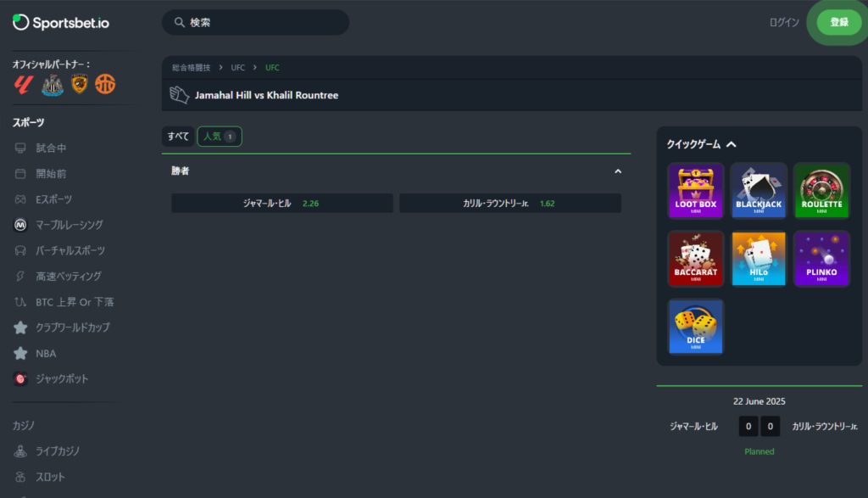Image resolution: width=868 pixels, height=498 pixels.
Task: Switch to the 人気 tab
Action: (x=220, y=137)
